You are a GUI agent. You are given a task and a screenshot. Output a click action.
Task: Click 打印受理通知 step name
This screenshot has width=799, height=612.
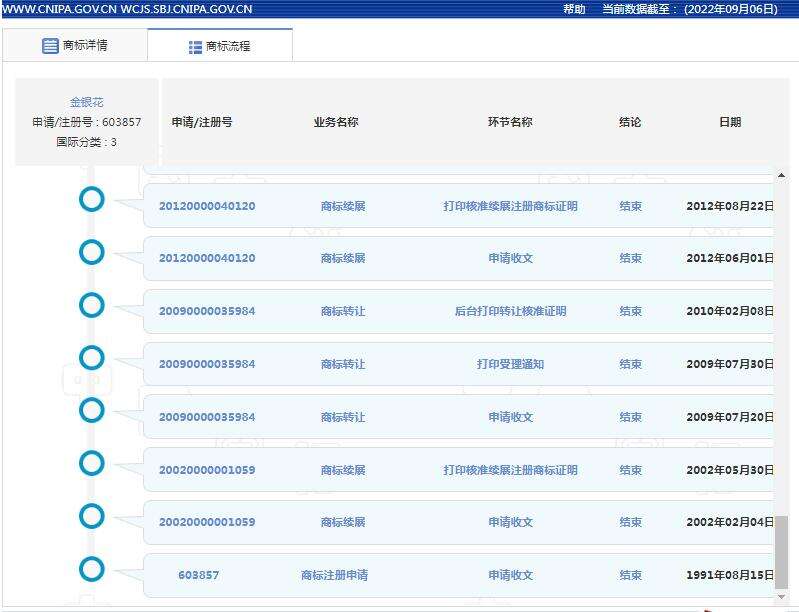click(x=510, y=364)
